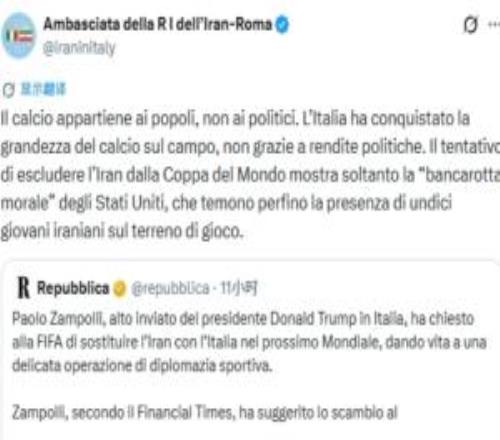This screenshot has width=500, height=440.
Task: Open the @iraninitaly handle
Action: (x=79, y=48)
